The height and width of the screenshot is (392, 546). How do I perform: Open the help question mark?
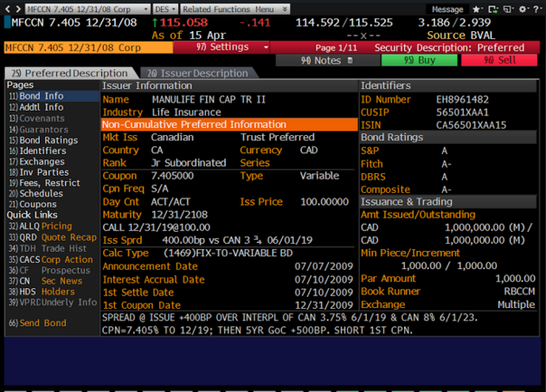(x=537, y=10)
